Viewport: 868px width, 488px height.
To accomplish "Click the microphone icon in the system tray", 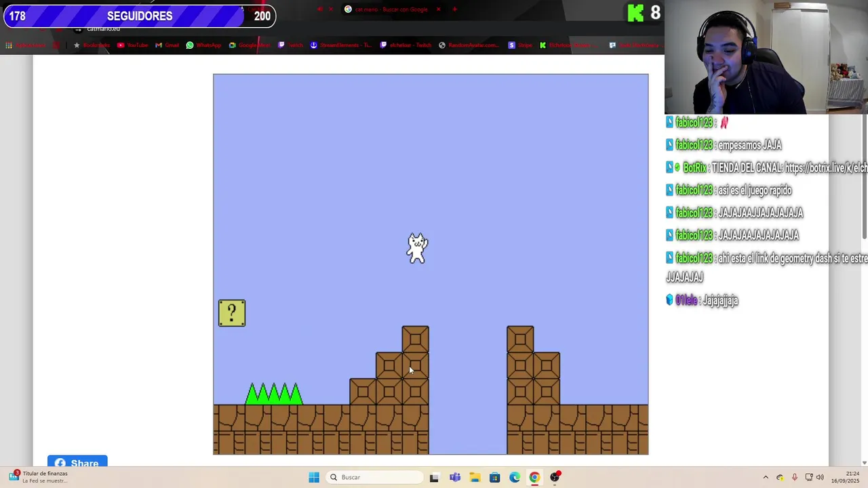I will pos(795,477).
